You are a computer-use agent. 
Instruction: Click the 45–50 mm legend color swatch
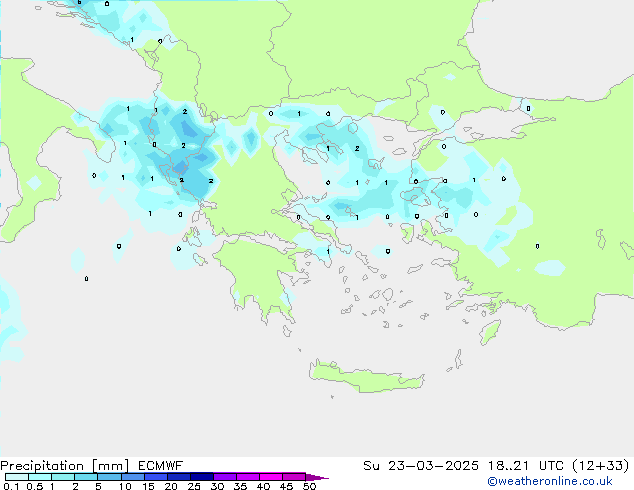coord(294,477)
